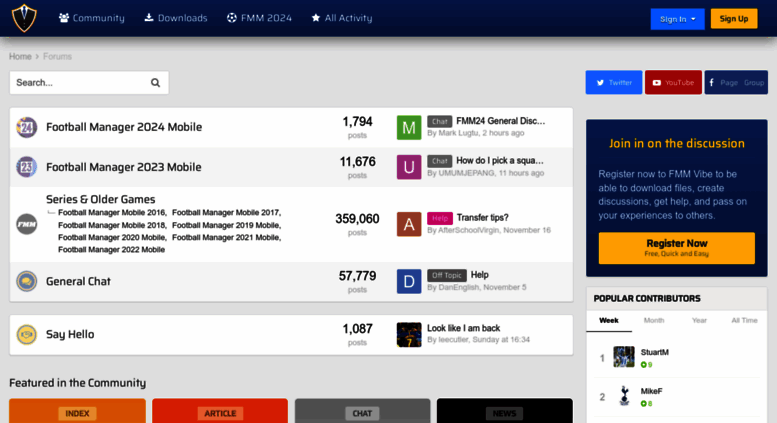Viewport: 777px width, 423px height.
Task: Click the Series & Older Games FMM icon
Action: tap(27, 224)
